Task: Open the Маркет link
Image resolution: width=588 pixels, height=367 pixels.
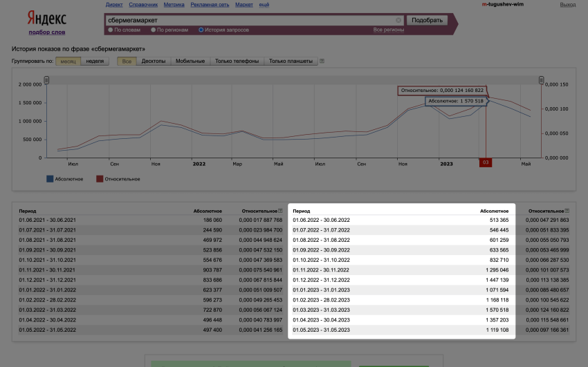Action: point(244,5)
